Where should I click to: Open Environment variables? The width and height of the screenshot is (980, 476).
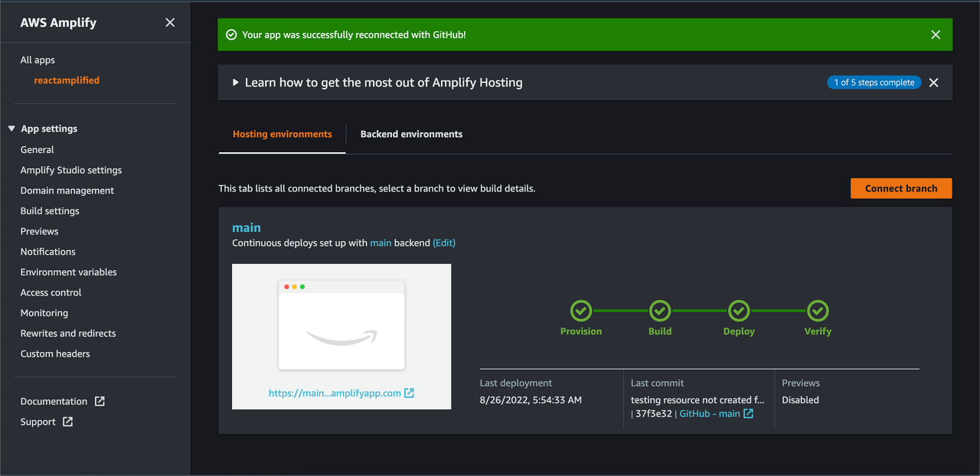click(69, 272)
